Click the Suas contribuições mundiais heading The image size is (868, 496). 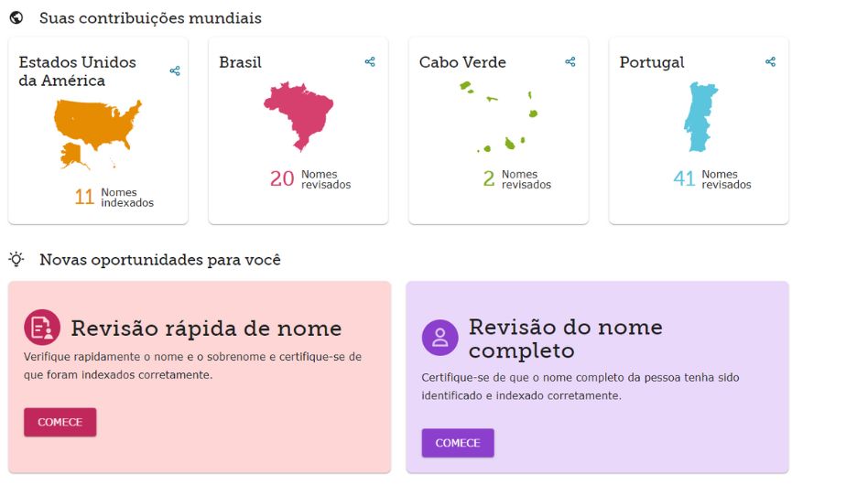tap(150, 17)
